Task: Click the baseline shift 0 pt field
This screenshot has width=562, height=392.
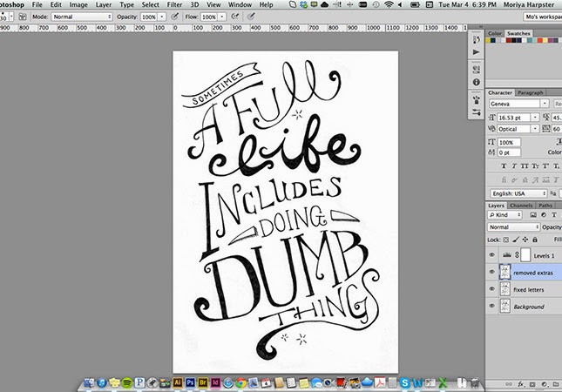Action: (509, 152)
